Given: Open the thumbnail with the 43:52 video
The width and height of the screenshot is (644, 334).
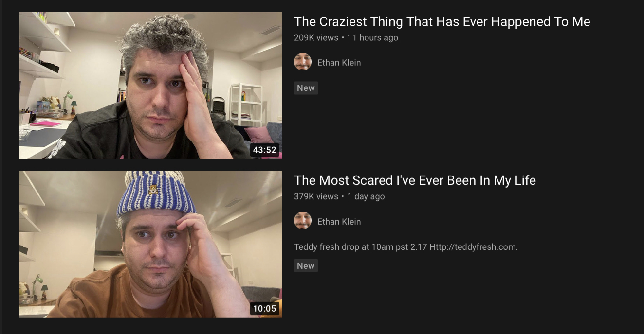Looking at the screenshot, I should 151,86.
